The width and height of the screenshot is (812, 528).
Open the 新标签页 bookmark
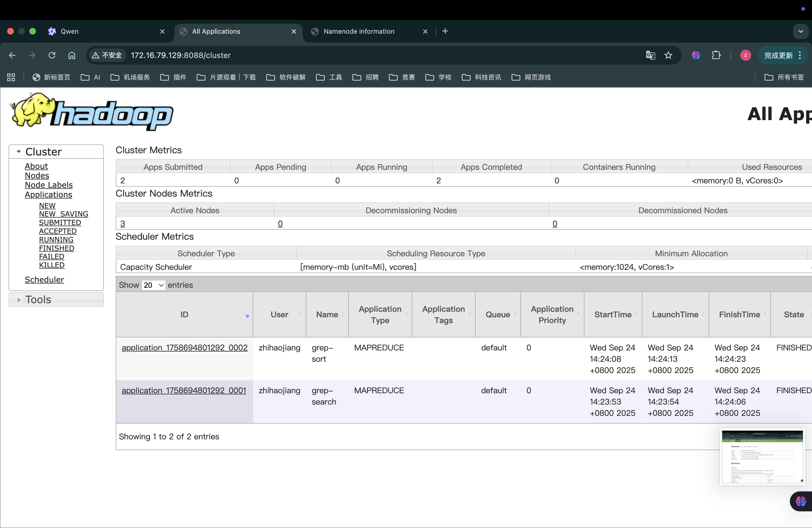tap(52, 77)
